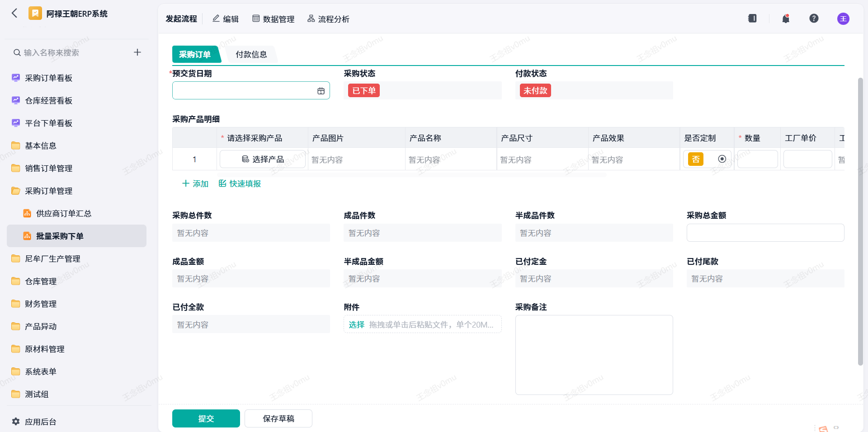The image size is (868, 432).
Task: Click the plus icon beside 添加
Action: coord(185,183)
